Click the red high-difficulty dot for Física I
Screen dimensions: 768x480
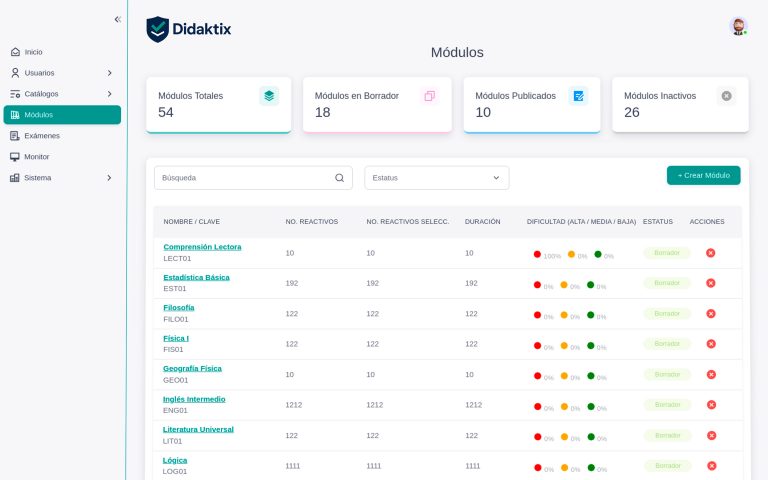click(537, 345)
